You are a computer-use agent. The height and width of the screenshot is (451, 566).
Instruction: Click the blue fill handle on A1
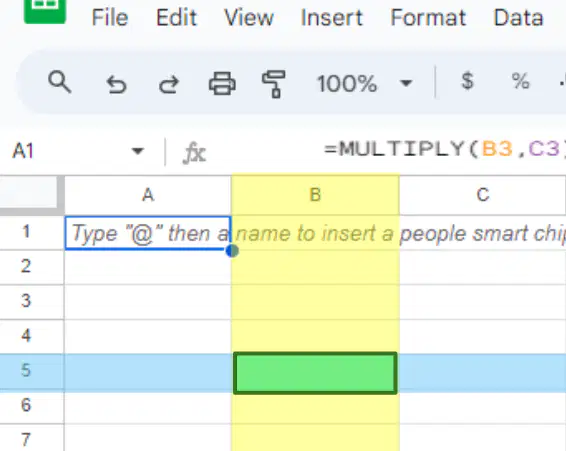pos(232,251)
